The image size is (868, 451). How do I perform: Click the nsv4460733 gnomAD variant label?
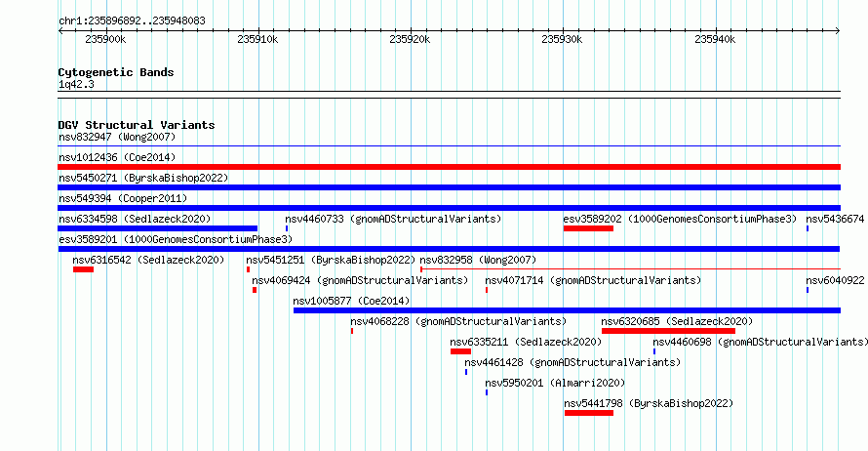(x=393, y=219)
